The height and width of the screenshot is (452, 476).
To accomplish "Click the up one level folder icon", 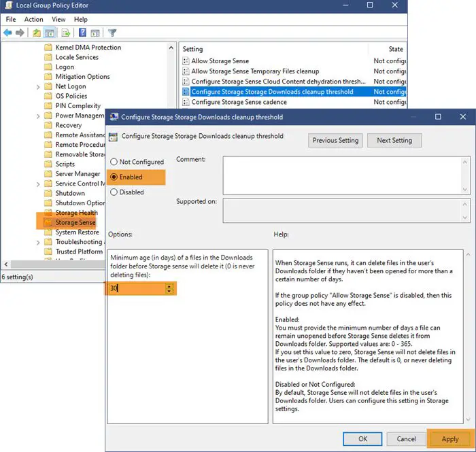I will [37, 33].
